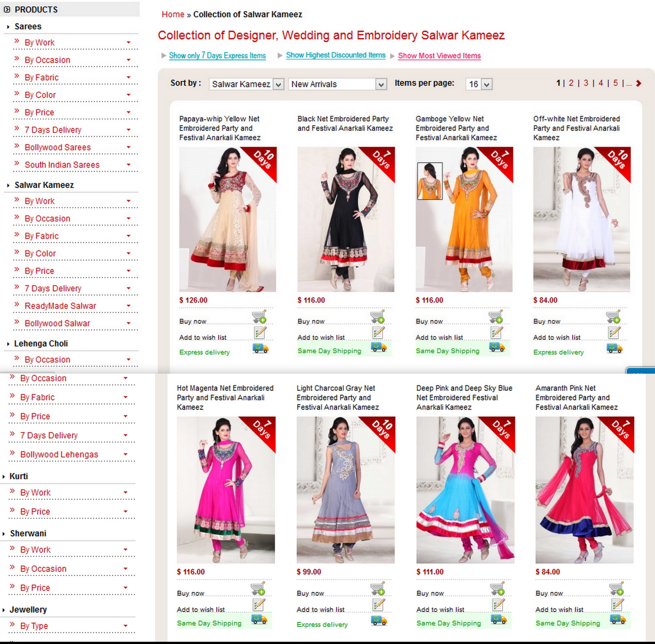
Task: Click wish list icon for Papaya-whip Yellow Kameez
Action: (260, 333)
